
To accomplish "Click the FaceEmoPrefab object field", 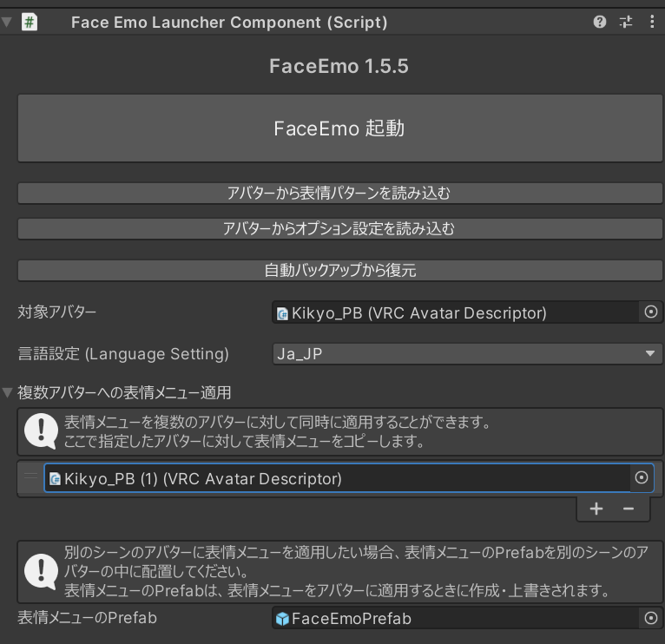I will [456, 618].
